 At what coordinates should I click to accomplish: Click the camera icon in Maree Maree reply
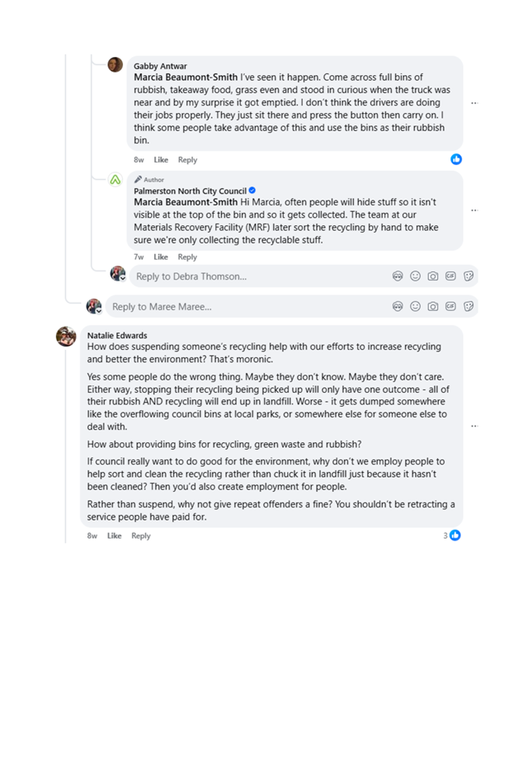pyautogui.click(x=433, y=307)
